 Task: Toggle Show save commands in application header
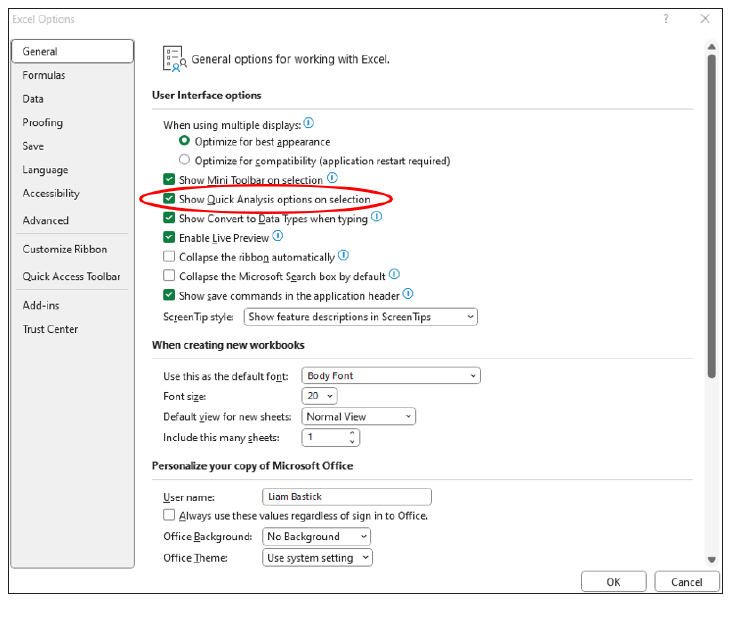[x=169, y=295]
